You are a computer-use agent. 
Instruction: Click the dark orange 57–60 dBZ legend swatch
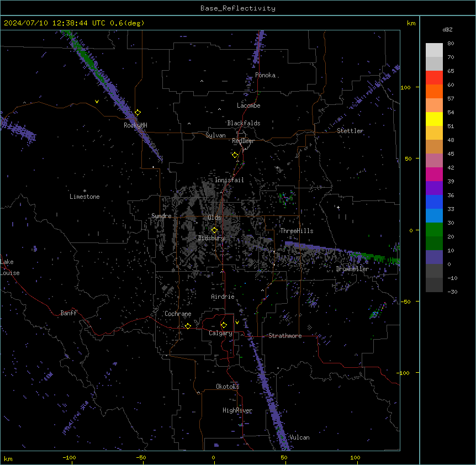pos(434,91)
